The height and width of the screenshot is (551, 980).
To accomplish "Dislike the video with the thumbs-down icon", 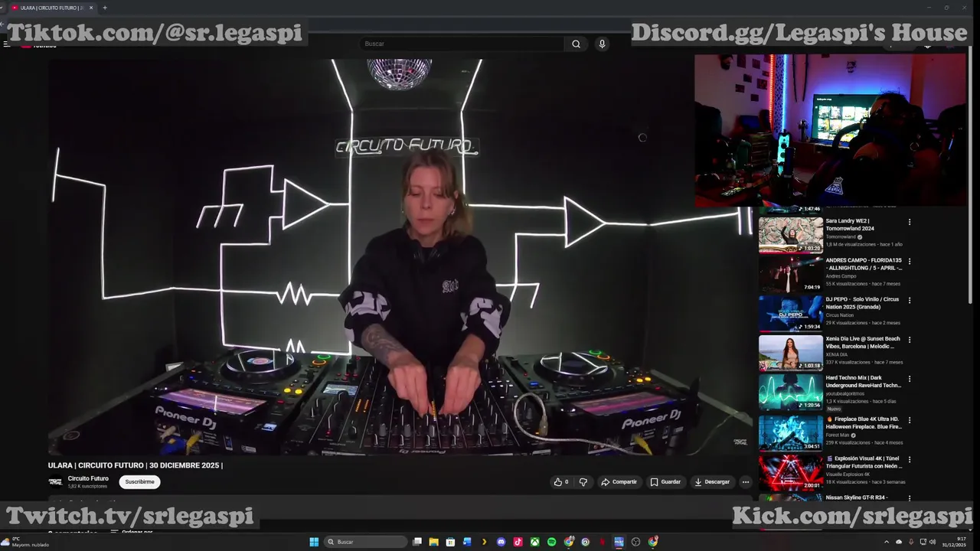I will point(583,482).
